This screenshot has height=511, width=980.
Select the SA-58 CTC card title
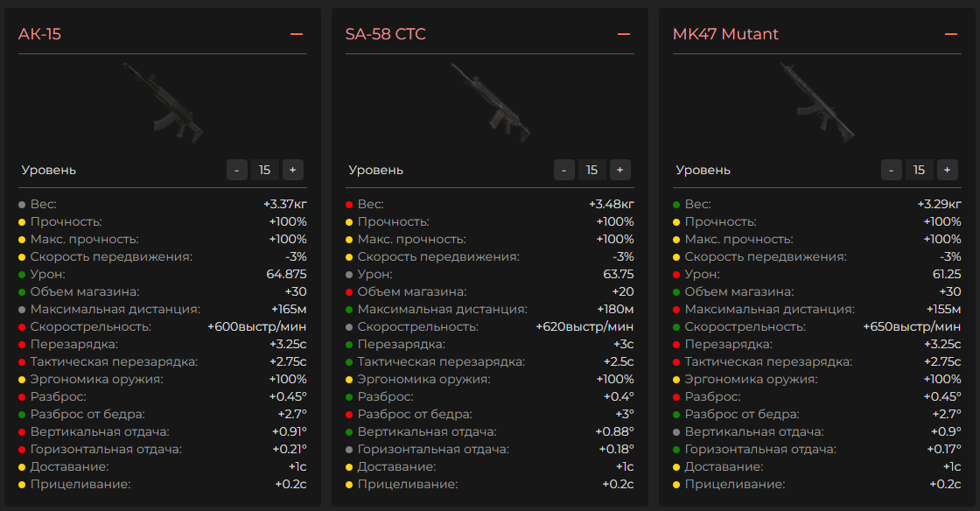386,34
